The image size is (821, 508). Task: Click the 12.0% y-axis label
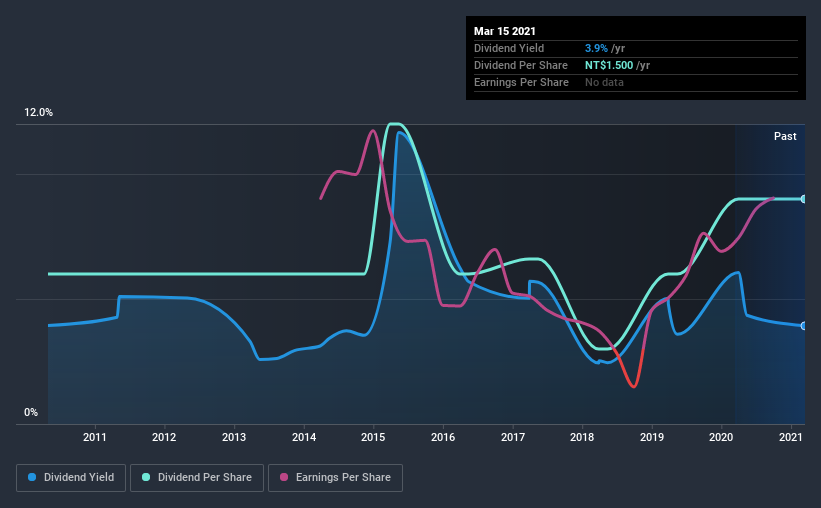[38, 113]
